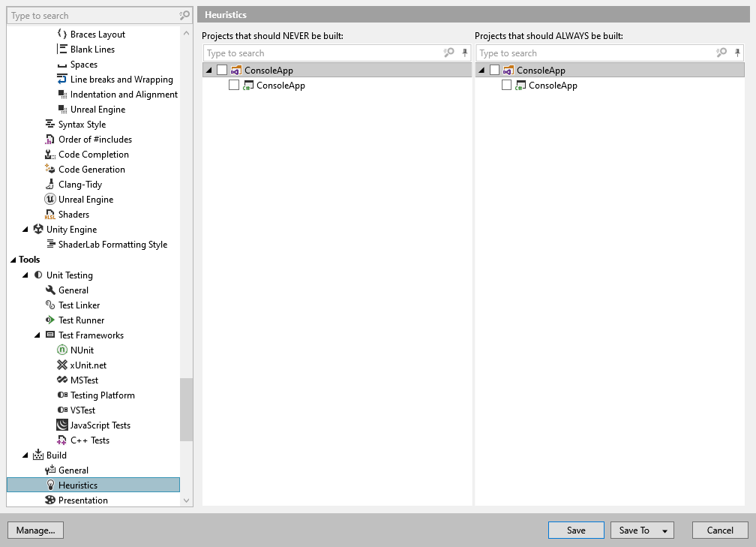Click the Line breaks and Wrapping icon
This screenshot has width=756, height=547.
pos(61,79)
